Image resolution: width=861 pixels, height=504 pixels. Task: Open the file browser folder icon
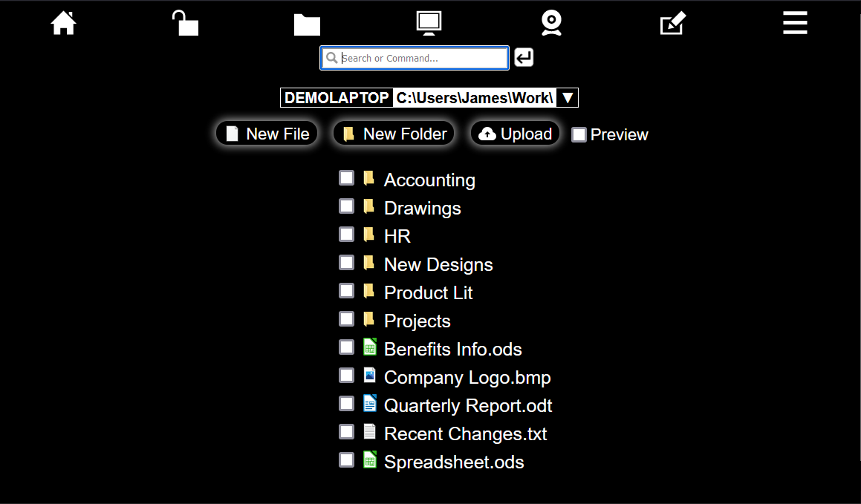pos(307,24)
